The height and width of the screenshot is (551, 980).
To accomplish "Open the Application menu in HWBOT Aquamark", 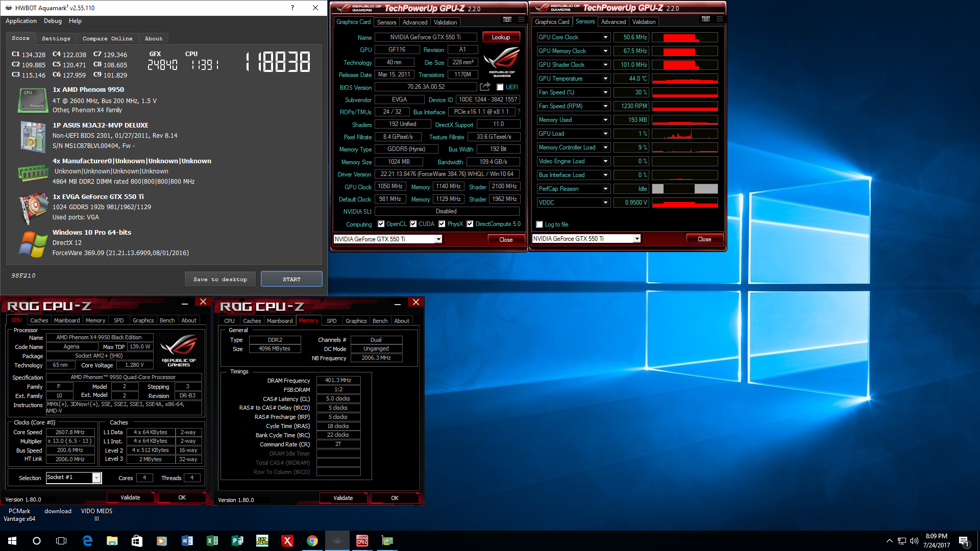I will pyautogui.click(x=21, y=21).
